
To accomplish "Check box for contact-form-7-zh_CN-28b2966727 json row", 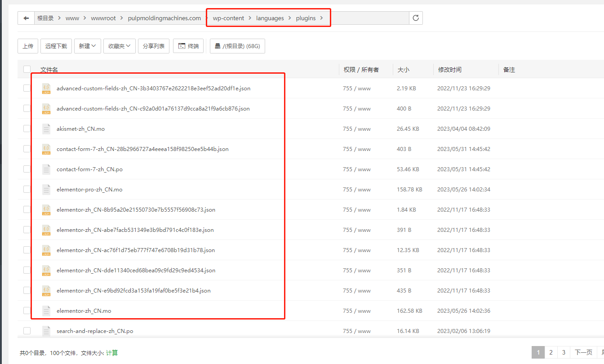I will pyautogui.click(x=27, y=149).
